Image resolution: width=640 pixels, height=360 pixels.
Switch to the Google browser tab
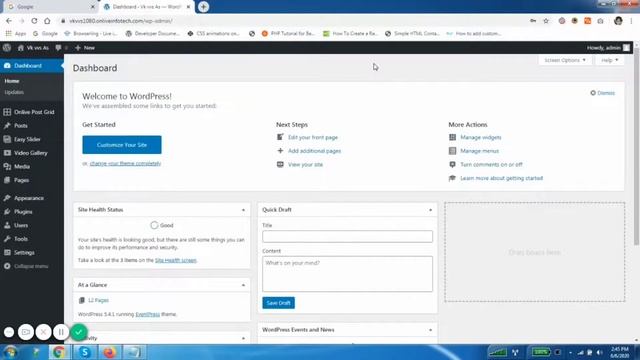click(x=50, y=7)
